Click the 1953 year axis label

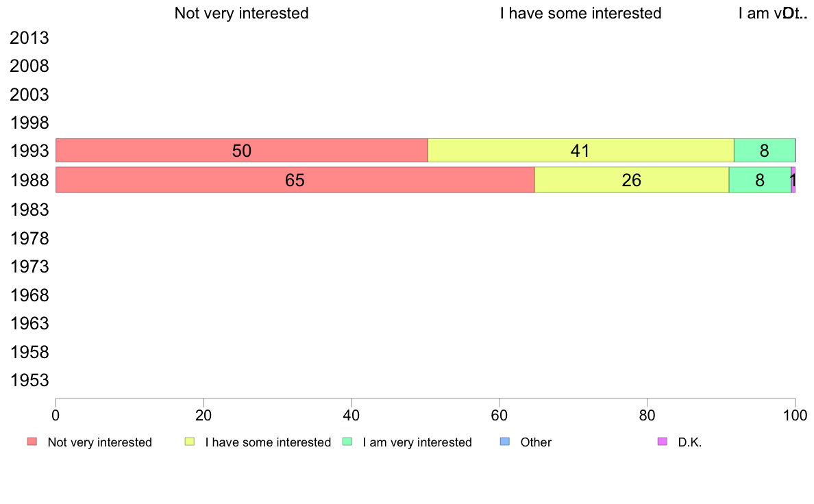29,381
